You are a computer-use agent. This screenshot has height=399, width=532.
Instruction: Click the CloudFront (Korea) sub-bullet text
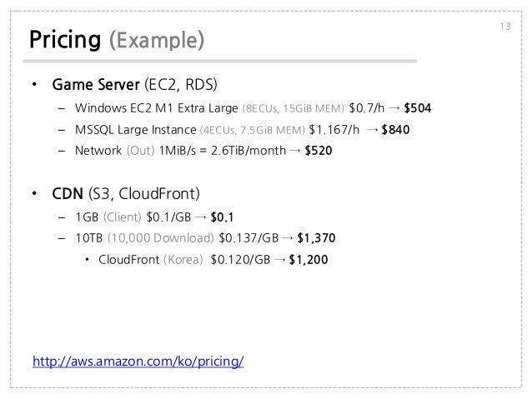(x=150, y=260)
